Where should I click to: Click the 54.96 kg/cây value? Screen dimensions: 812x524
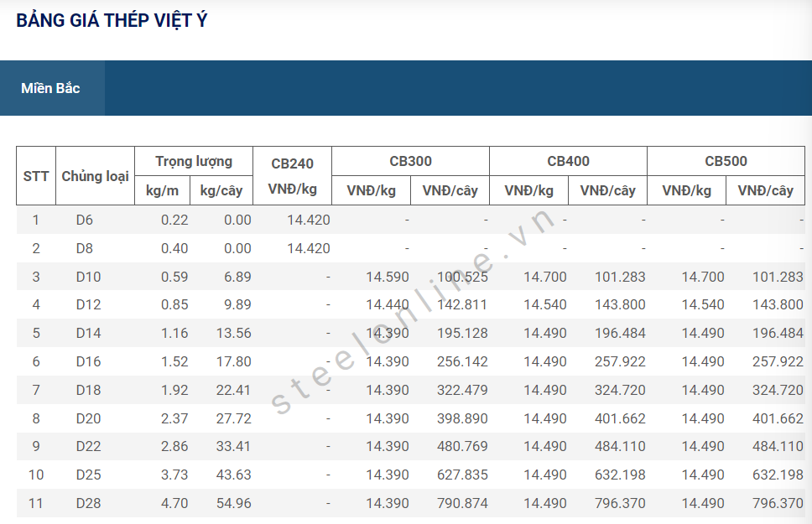tap(234, 503)
